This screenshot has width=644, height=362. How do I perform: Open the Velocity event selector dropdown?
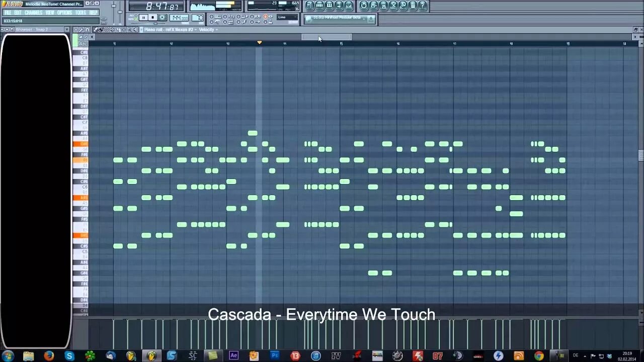tap(208, 30)
